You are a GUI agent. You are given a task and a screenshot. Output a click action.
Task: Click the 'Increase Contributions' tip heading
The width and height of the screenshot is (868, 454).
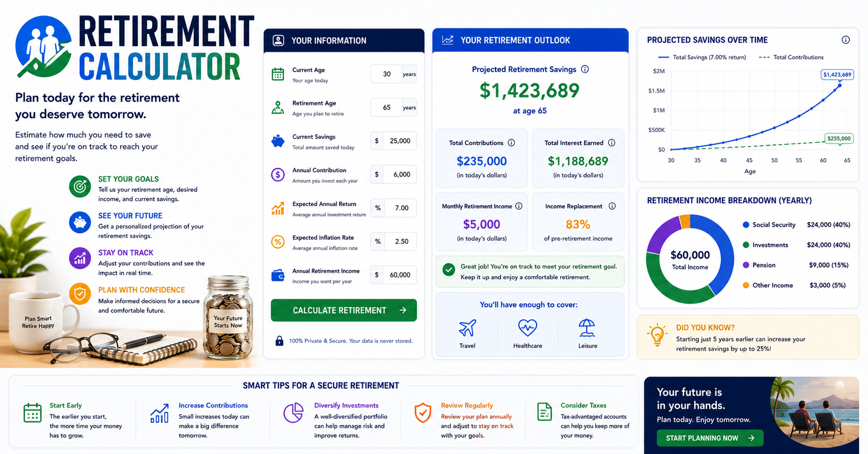click(x=213, y=405)
